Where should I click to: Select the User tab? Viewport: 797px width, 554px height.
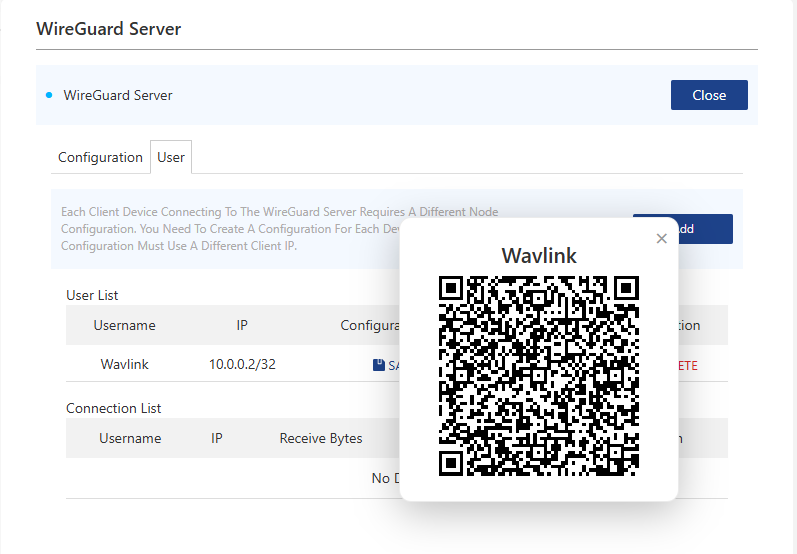pyautogui.click(x=171, y=157)
